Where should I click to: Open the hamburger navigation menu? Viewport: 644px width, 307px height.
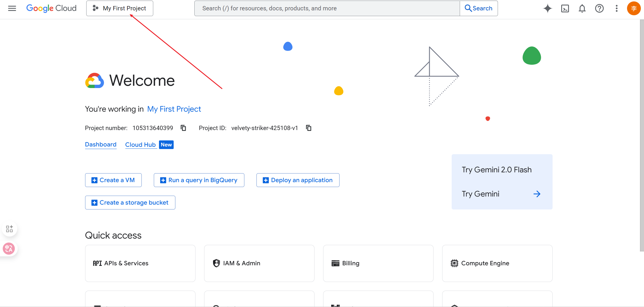click(x=12, y=8)
